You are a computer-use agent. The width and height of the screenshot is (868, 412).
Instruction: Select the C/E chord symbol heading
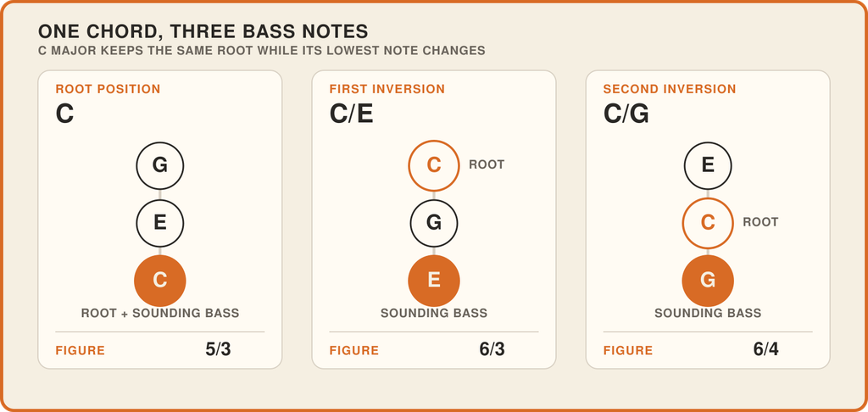[352, 114]
